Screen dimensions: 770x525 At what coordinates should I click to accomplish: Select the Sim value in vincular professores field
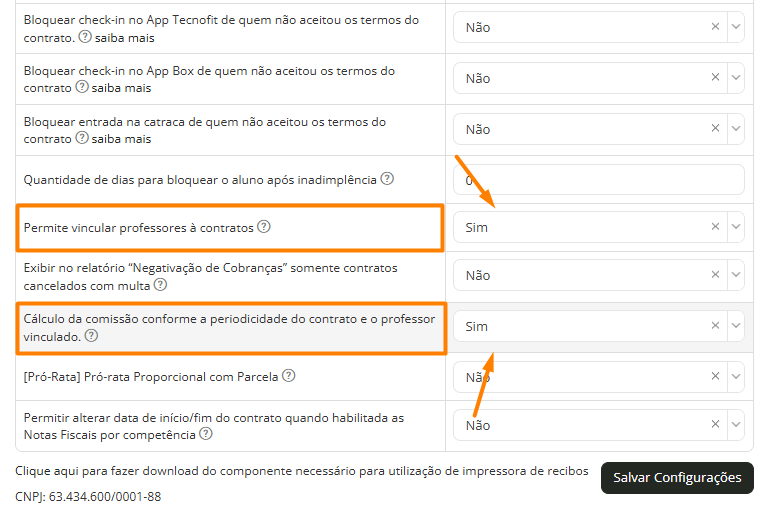(x=476, y=227)
